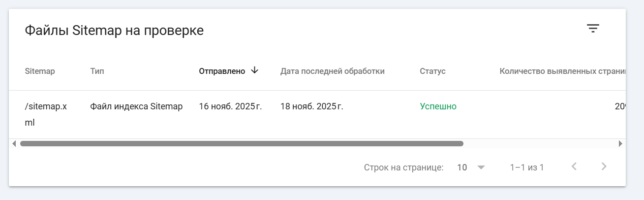Click the horizontal scrollbar's right arrow
Viewport: 644px width, 200px height.
click(620, 144)
